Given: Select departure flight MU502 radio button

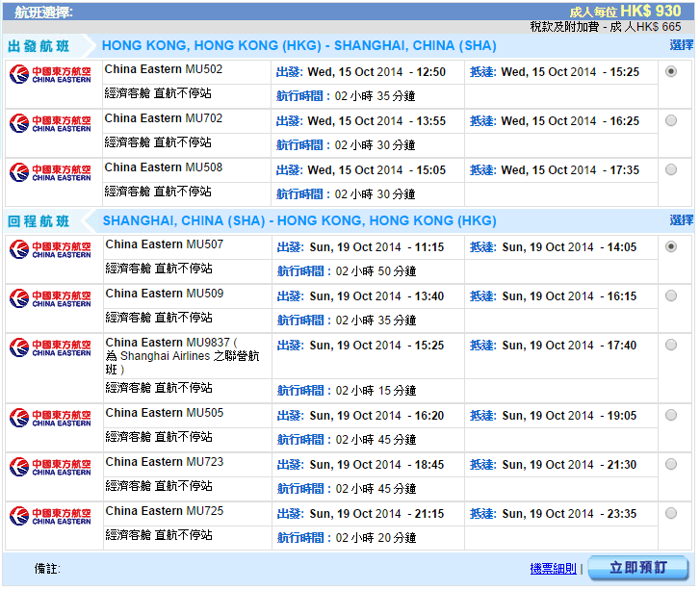Looking at the screenshot, I should tap(671, 71).
